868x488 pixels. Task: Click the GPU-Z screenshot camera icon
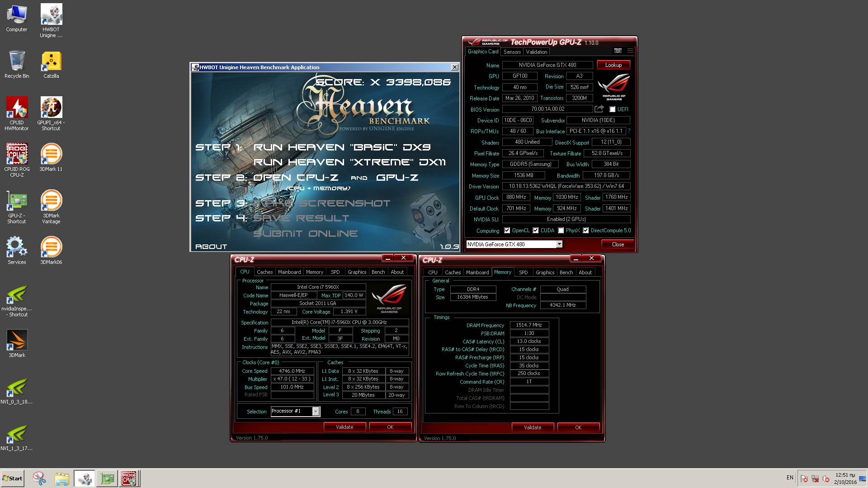coord(618,51)
